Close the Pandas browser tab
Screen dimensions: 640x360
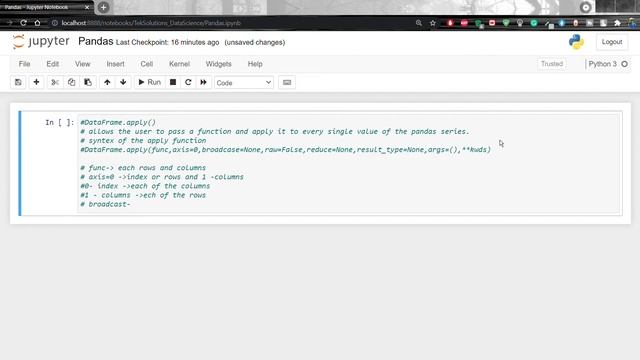pos(87,7)
